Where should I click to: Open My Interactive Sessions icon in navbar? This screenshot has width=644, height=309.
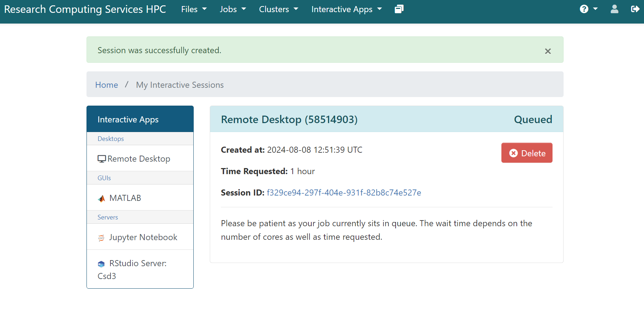(399, 9)
